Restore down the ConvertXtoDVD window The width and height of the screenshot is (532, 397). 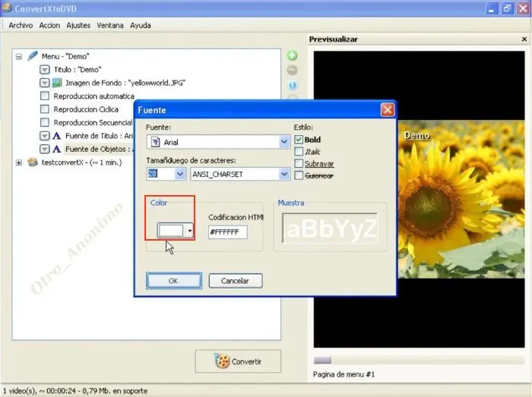point(507,8)
